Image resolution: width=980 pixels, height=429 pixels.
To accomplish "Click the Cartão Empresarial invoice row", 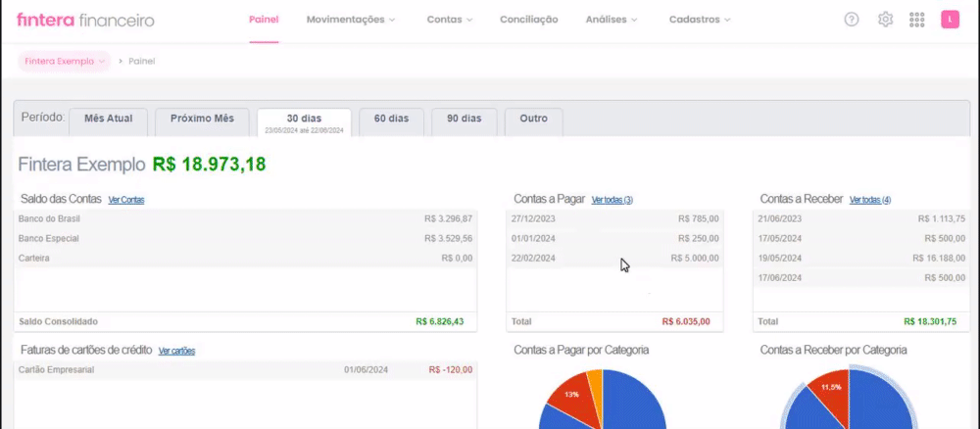I will (x=245, y=369).
